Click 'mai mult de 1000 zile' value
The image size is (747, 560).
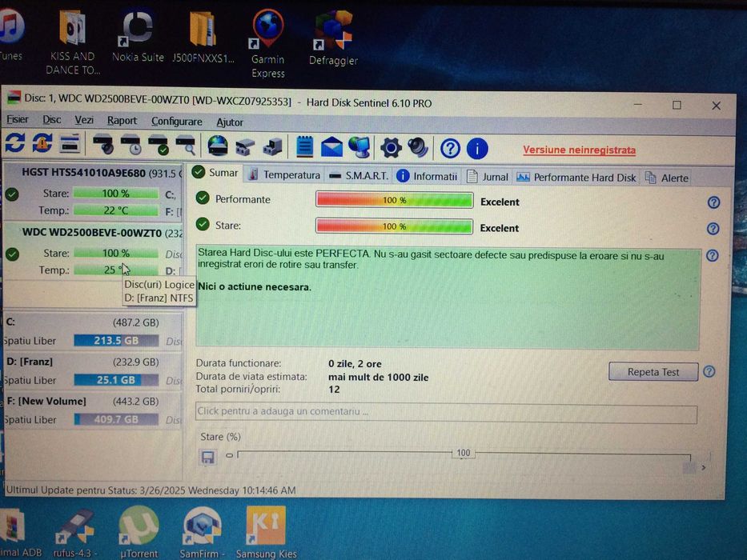(378, 377)
